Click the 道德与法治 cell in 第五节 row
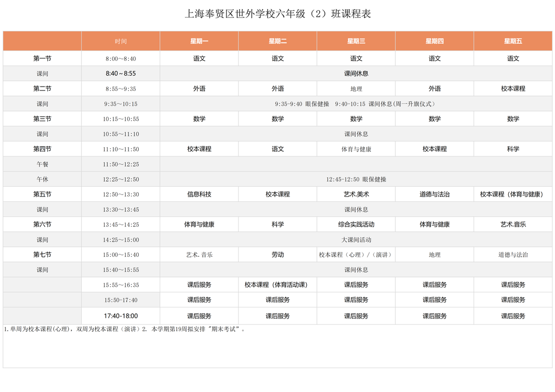The height and width of the screenshot is (392, 555). [x=434, y=194]
